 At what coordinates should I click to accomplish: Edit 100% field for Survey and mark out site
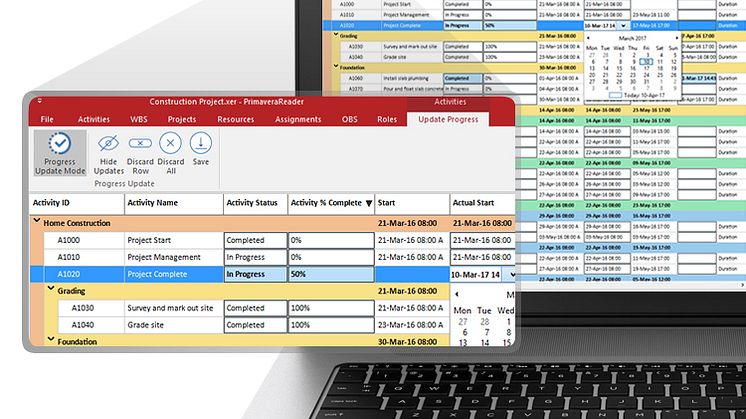pyautogui.click(x=331, y=308)
